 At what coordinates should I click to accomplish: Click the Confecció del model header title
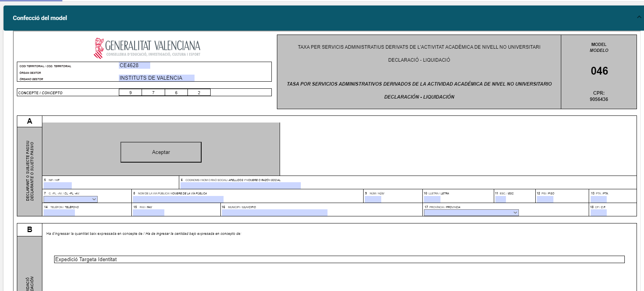tap(40, 18)
